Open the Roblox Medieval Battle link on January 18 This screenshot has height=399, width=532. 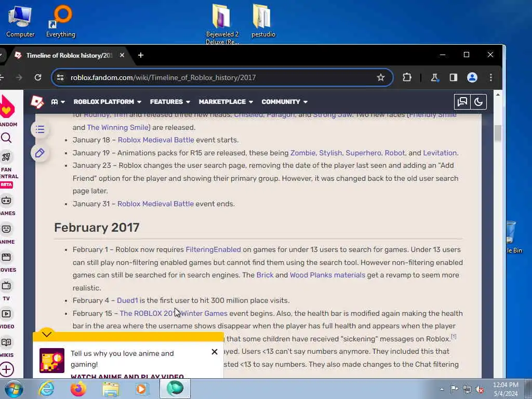(156, 140)
